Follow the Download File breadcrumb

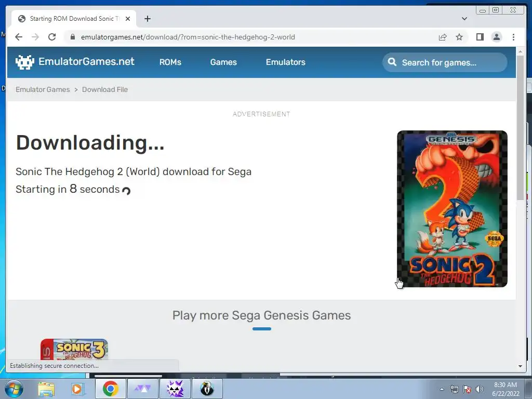105,89
